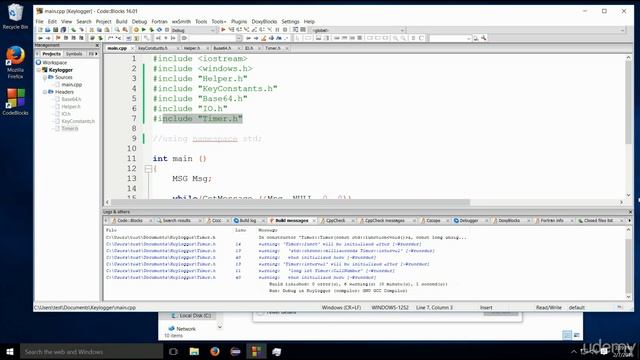Image resolution: width=640 pixels, height=360 pixels.
Task: Click the Windows Start button
Action: [x=10, y=351]
